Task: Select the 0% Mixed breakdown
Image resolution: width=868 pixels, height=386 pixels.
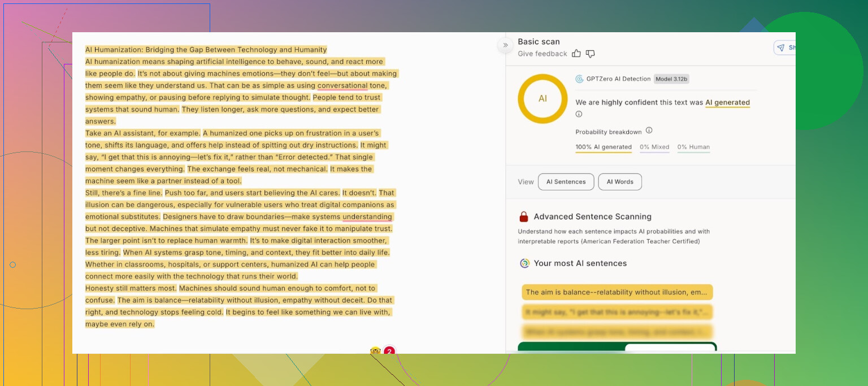Action: pyautogui.click(x=654, y=147)
